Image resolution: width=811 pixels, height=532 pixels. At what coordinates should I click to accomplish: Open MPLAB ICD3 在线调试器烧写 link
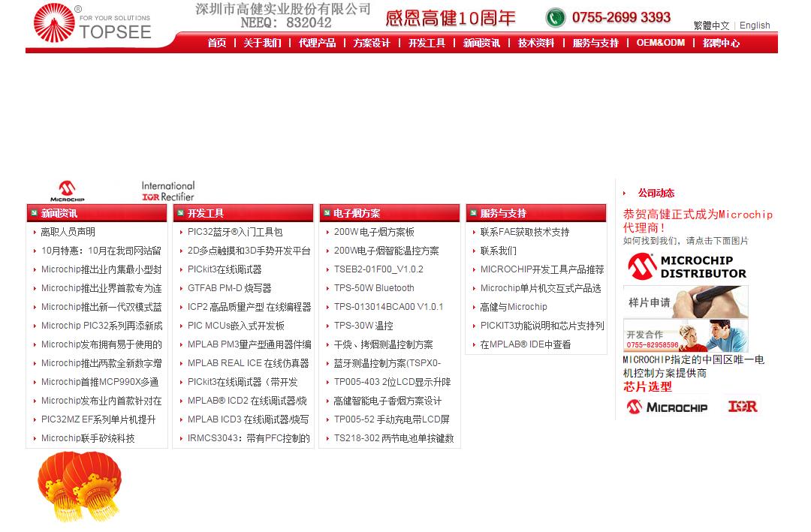coord(249,419)
